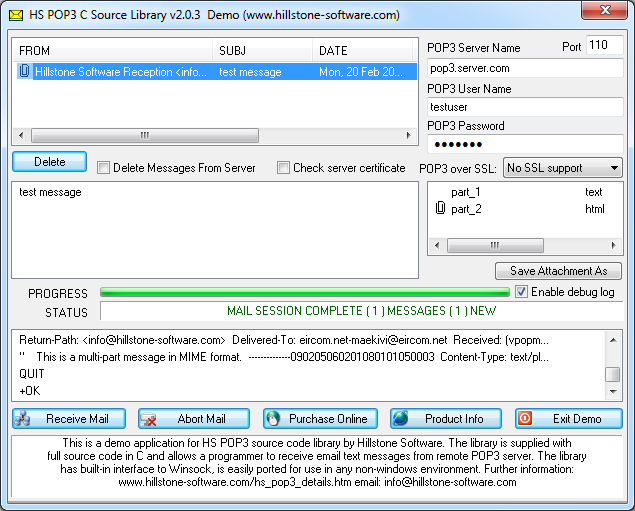
Task: Tick the Check server certificate checkbox
Action: coord(283,168)
